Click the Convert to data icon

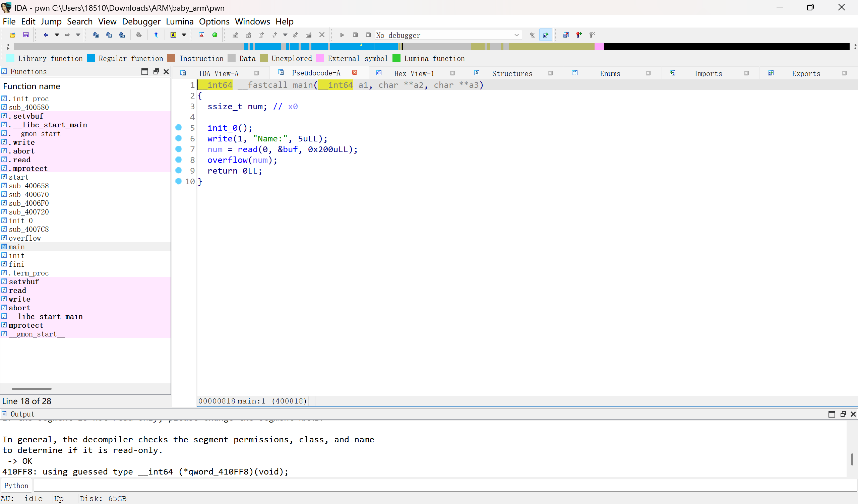click(249, 35)
